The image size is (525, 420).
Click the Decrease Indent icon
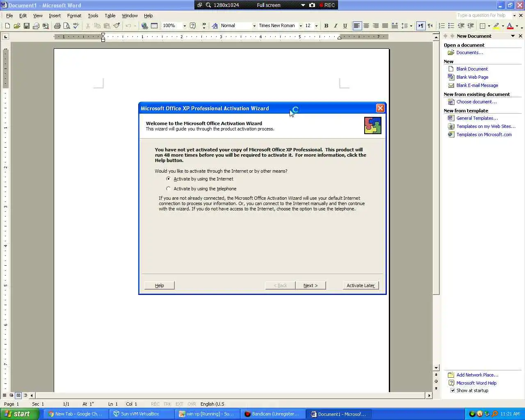pos(461,25)
